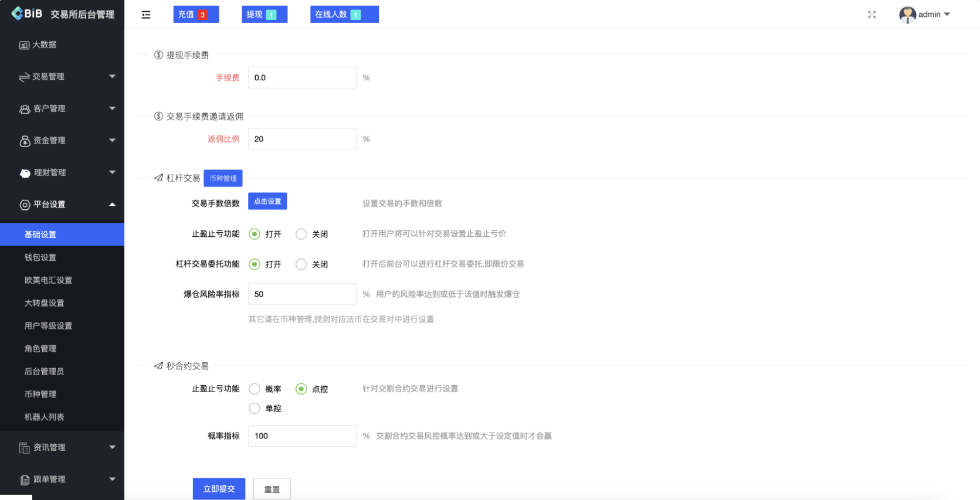Select 打开 for 杠杆交易委托功能

coord(255,264)
